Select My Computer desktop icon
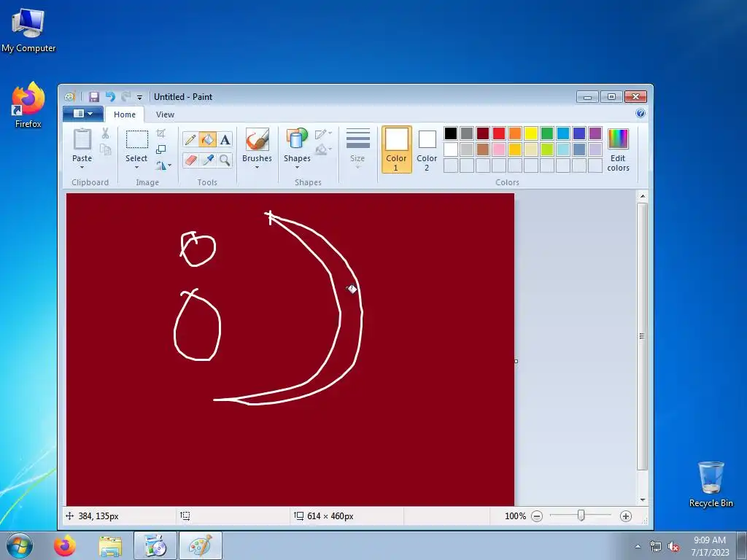Screen dimensions: 747x560 pos(28,29)
